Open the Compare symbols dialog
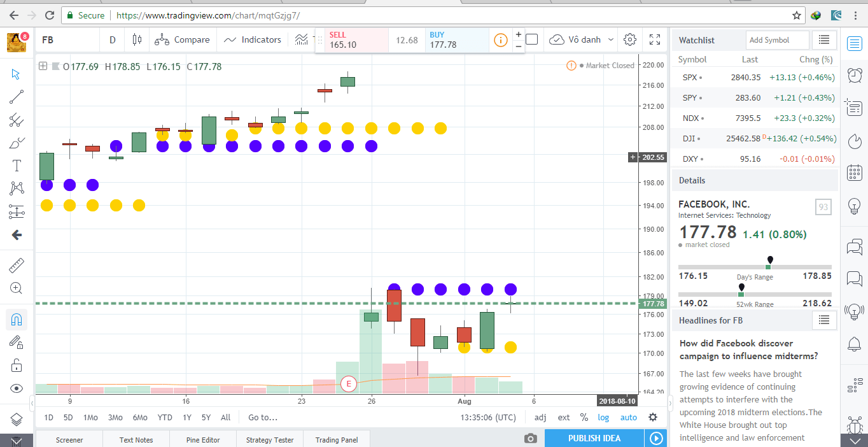The height and width of the screenshot is (447, 868). point(182,39)
